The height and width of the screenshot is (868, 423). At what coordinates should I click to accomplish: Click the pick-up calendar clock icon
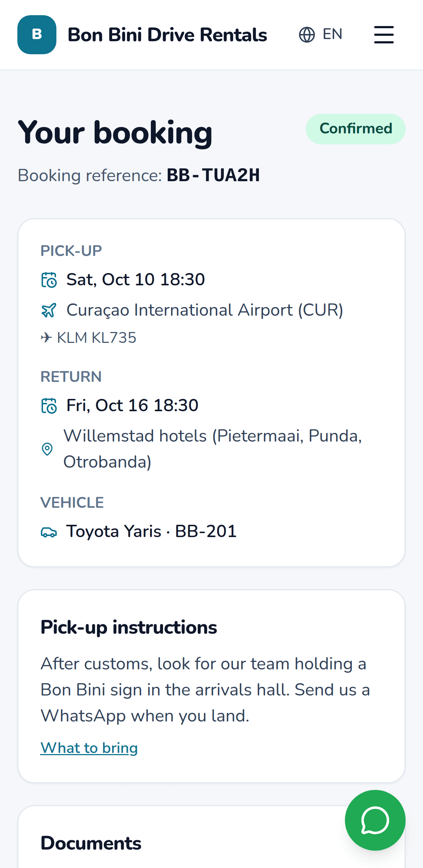pyautogui.click(x=49, y=280)
